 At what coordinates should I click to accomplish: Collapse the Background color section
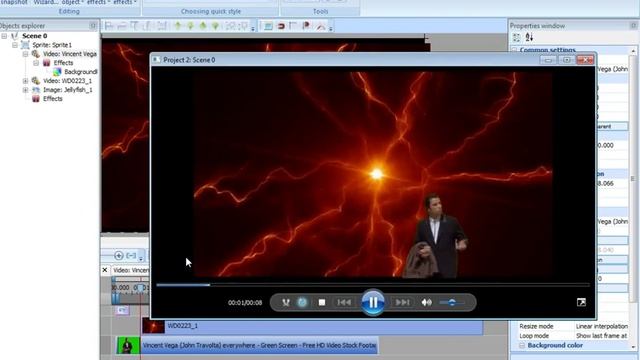pyautogui.click(x=522, y=345)
